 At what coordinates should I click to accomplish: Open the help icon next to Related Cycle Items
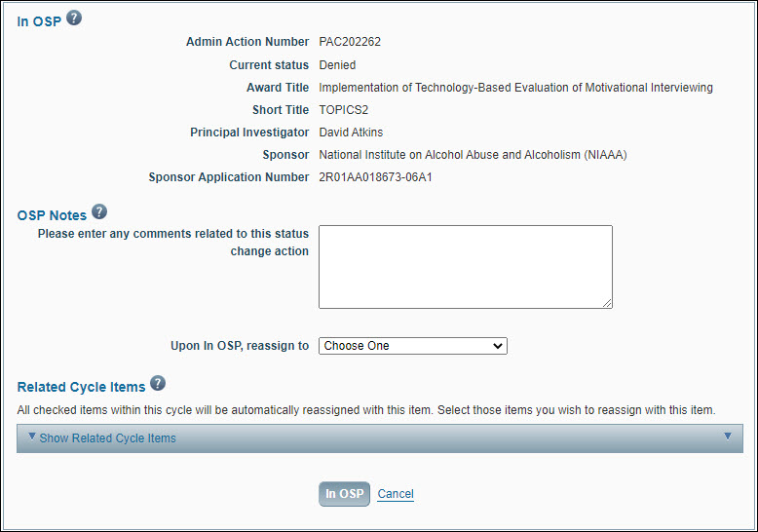click(158, 384)
